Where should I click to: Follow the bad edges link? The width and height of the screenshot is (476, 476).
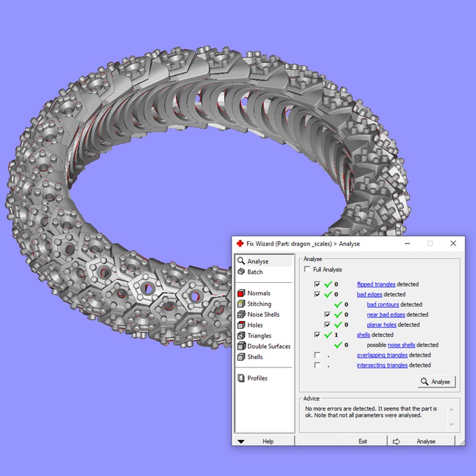369,294
